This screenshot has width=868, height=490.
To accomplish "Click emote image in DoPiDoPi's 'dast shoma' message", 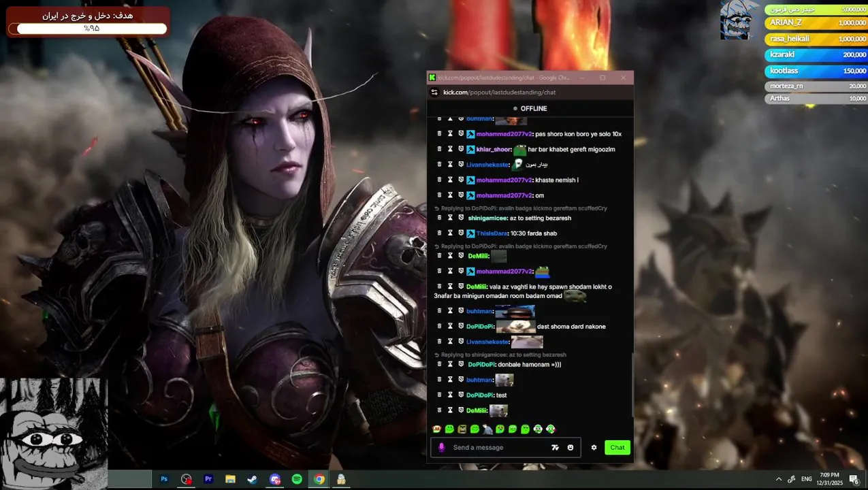I will (x=515, y=327).
